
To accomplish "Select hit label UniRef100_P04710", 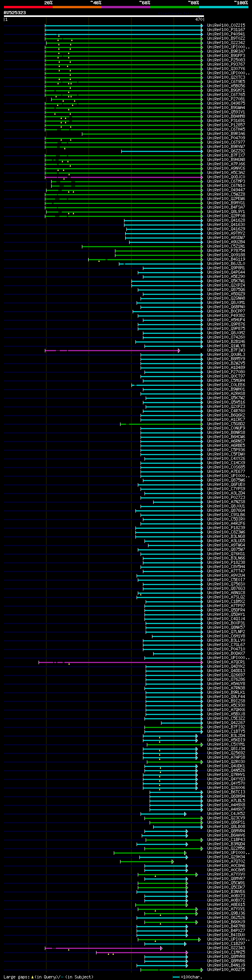I will tap(226, 649).
